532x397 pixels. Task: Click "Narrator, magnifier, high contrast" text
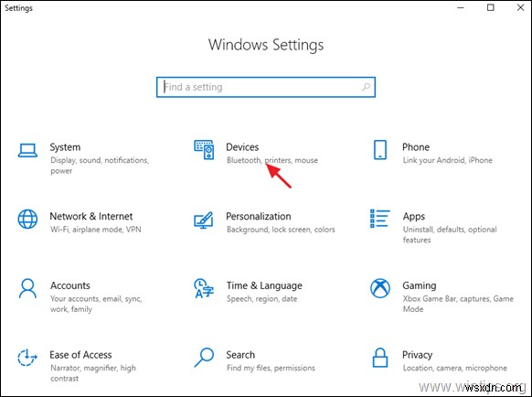[93, 373]
